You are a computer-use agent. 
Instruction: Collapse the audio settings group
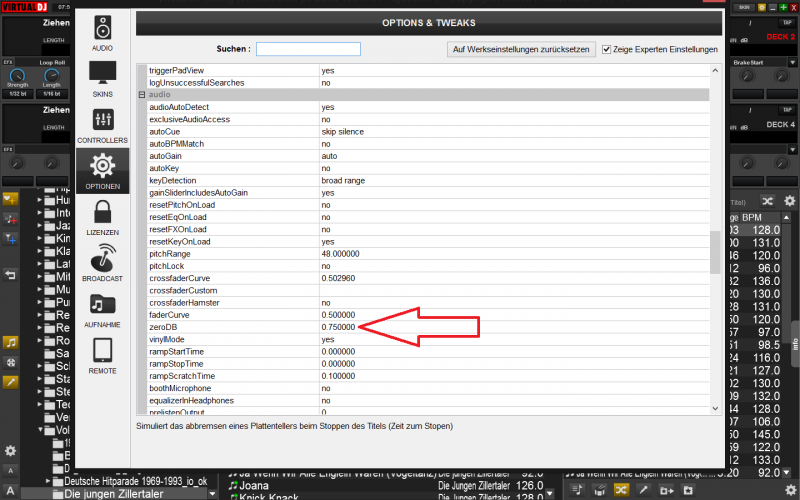(x=142, y=94)
